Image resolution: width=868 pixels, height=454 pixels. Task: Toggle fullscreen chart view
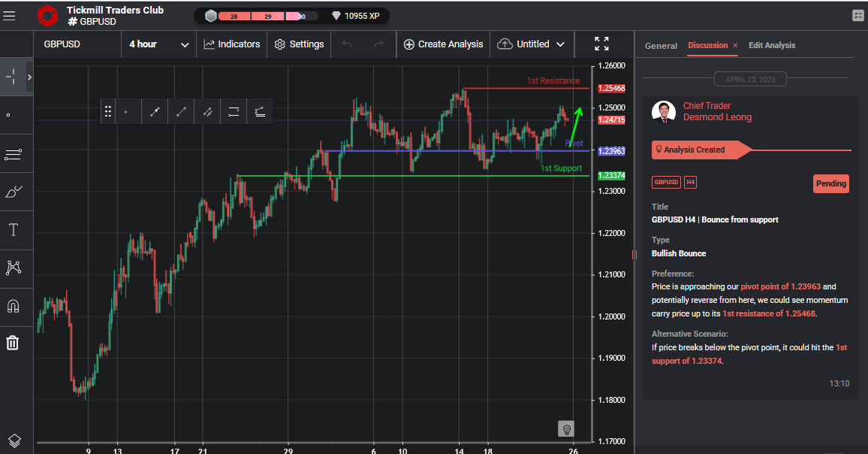point(601,44)
